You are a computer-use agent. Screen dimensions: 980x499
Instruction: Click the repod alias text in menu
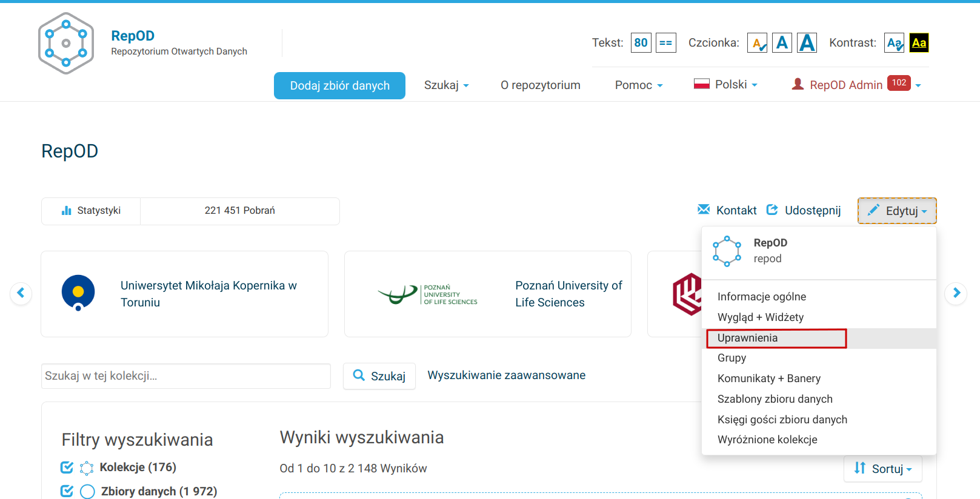(x=767, y=259)
